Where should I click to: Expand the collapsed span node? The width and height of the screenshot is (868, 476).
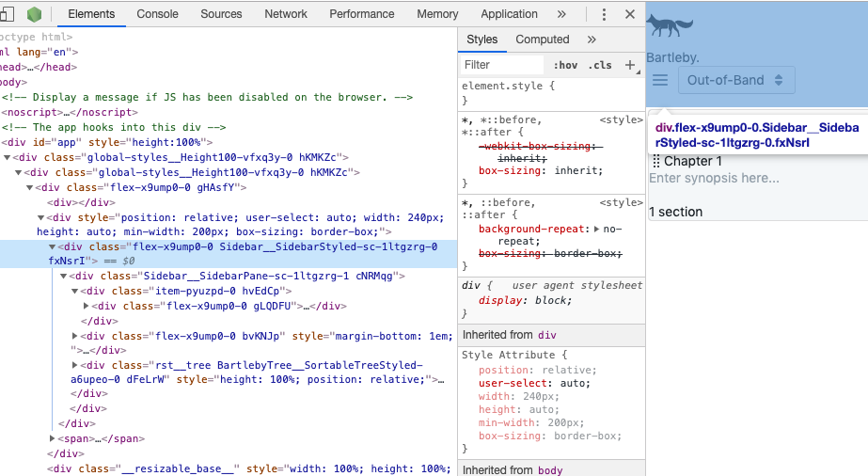click(x=52, y=439)
